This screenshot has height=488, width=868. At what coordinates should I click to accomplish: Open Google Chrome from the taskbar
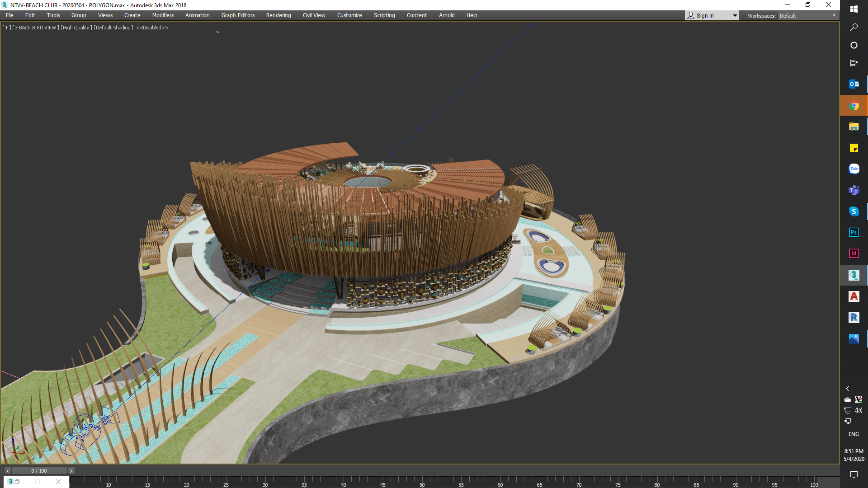tap(854, 106)
